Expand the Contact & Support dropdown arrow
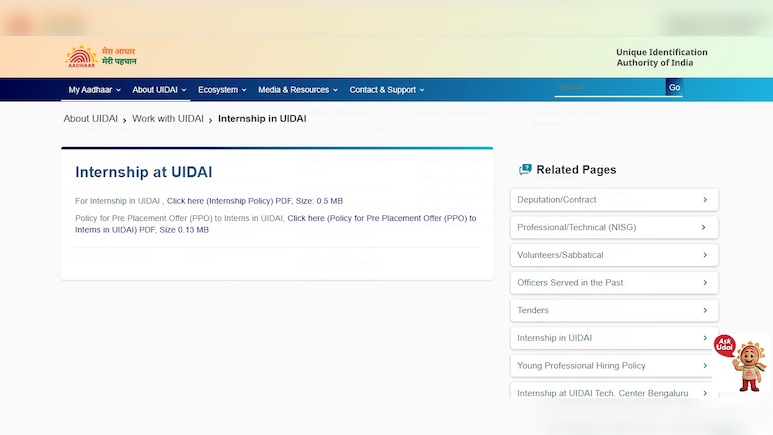 (422, 90)
